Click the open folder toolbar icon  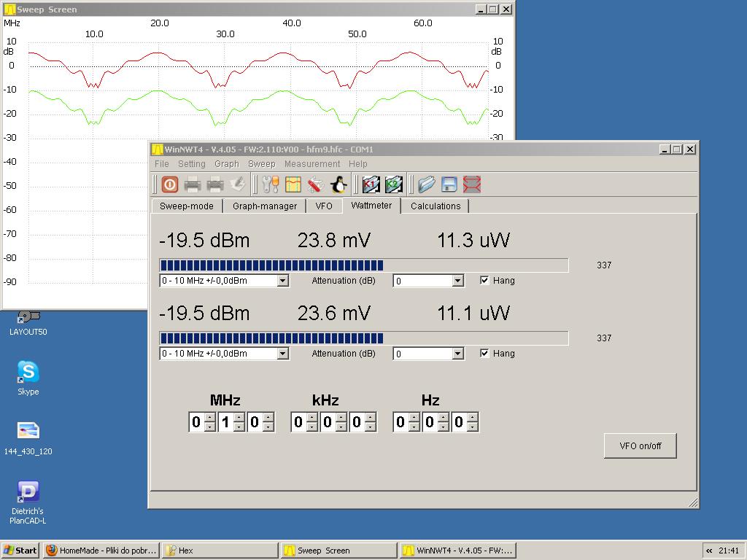click(427, 184)
